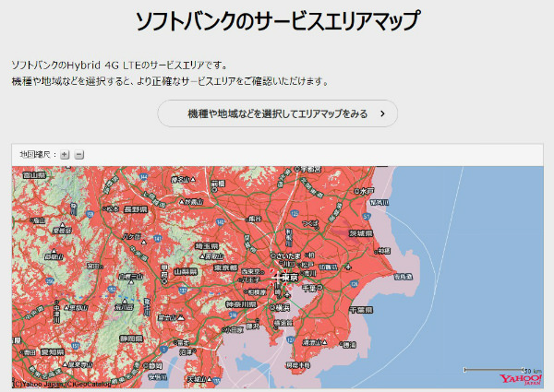
Task: Click the 甲府 city label
Action: pos(164,270)
